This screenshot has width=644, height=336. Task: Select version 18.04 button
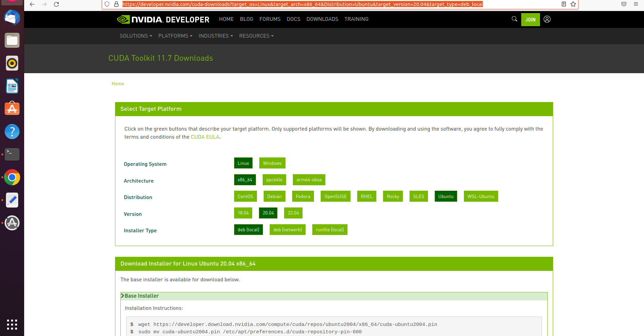243,213
